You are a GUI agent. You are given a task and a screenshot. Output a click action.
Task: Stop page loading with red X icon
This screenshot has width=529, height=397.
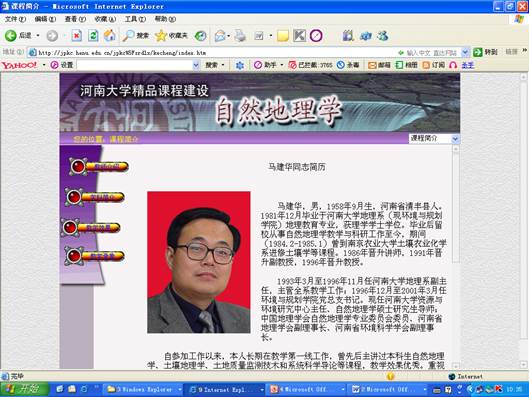tap(77, 35)
